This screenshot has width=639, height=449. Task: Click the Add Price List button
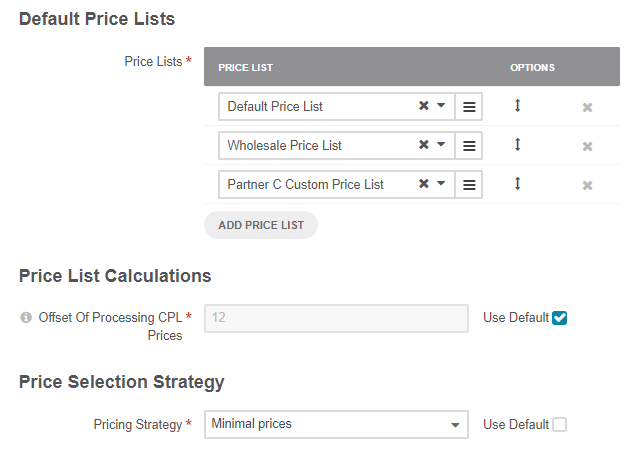[261, 225]
